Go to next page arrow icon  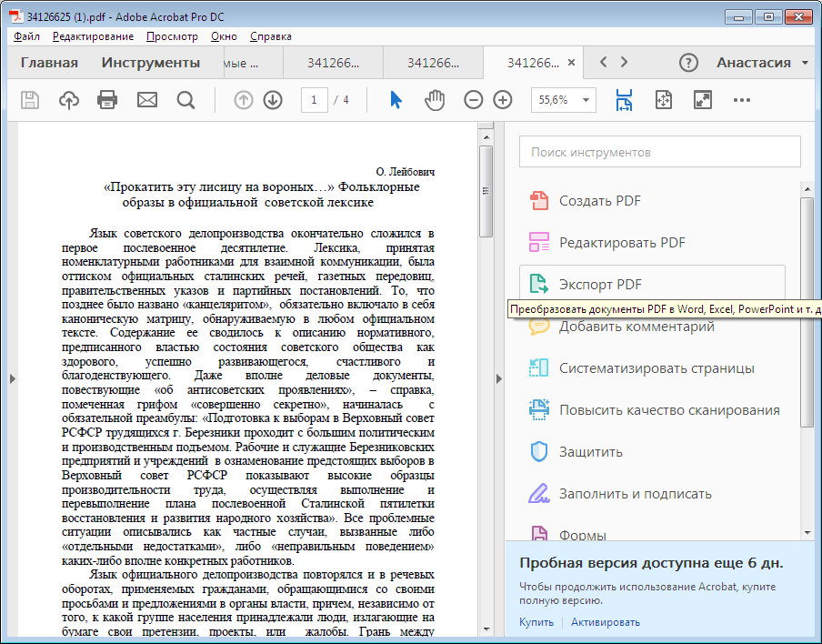click(273, 100)
